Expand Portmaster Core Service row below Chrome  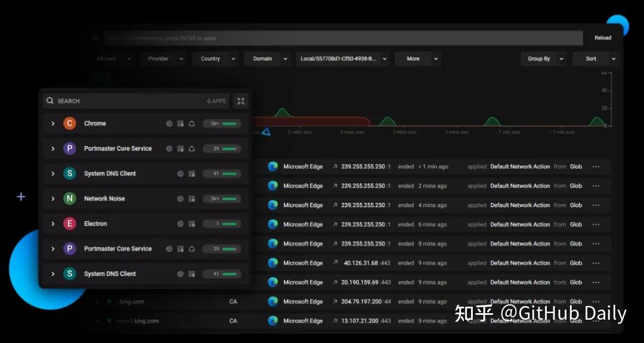click(53, 149)
